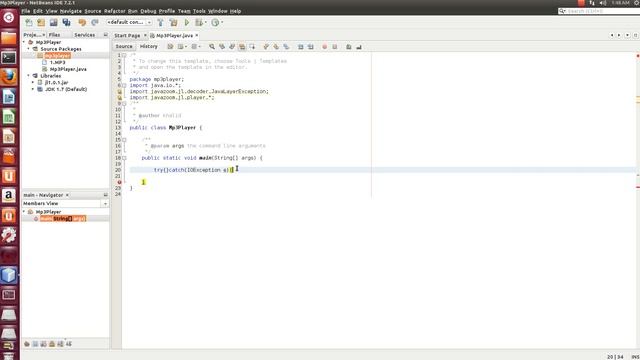This screenshot has height=360, width=640.
Task: Collapse the code fold at line 18
Action: coord(124,158)
